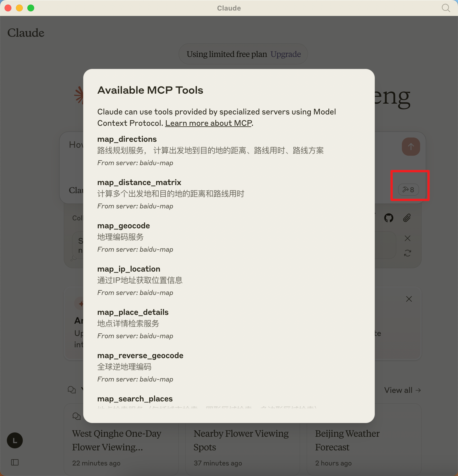Click the 地理编码服务 description text
458x476 pixels.
(120, 237)
